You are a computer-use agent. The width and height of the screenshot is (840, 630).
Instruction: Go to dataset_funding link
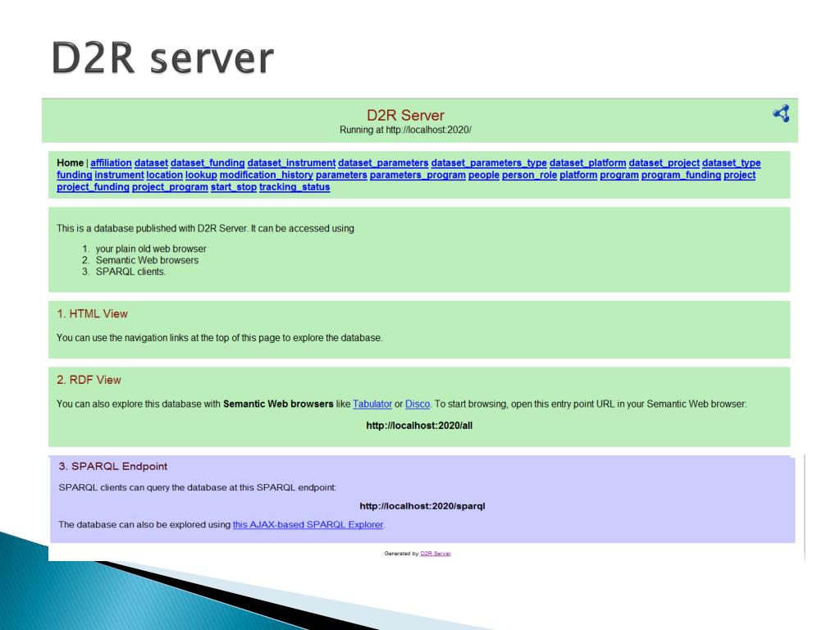point(208,163)
